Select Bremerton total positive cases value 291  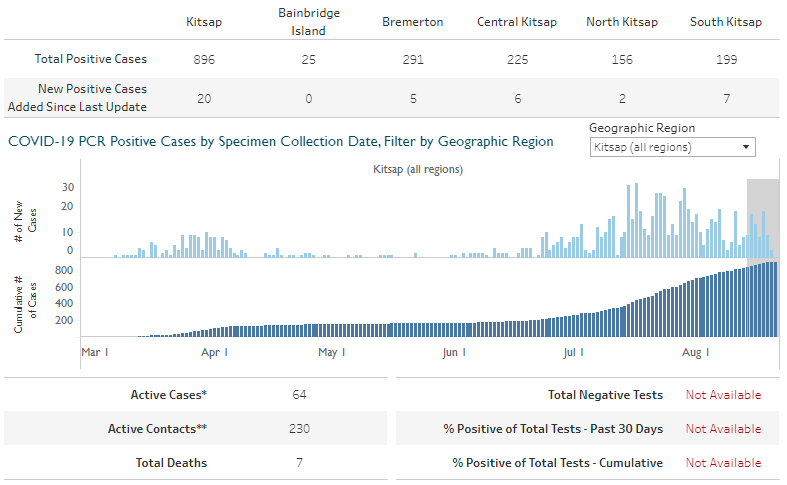(x=412, y=60)
